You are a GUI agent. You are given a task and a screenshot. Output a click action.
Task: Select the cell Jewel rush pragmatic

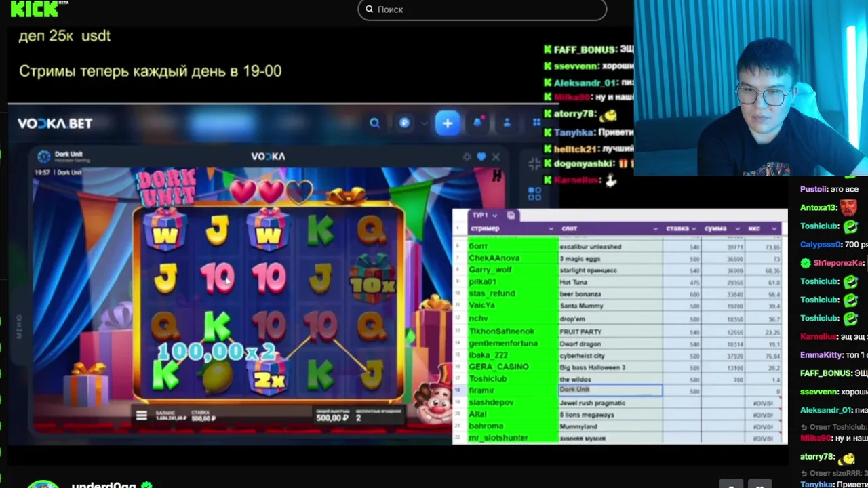[x=610, y=403]
